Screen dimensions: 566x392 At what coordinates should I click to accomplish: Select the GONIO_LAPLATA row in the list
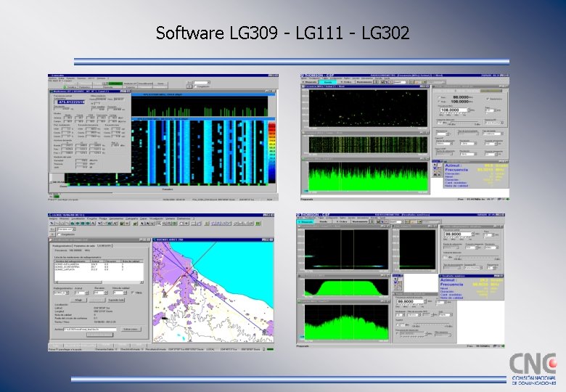point(99,269)
